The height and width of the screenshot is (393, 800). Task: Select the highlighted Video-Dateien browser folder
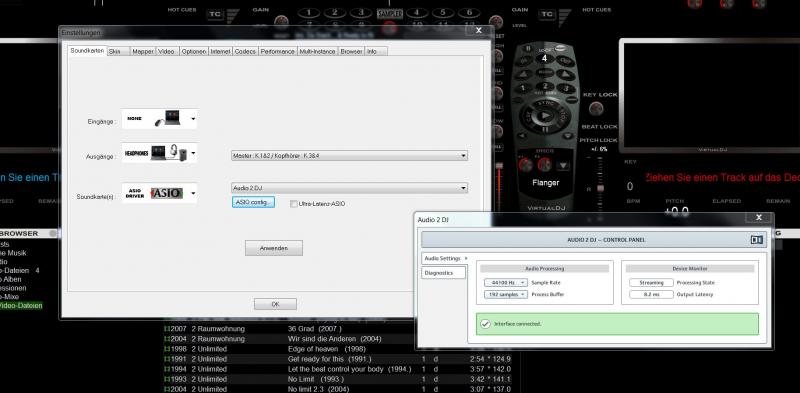[21, 306]
